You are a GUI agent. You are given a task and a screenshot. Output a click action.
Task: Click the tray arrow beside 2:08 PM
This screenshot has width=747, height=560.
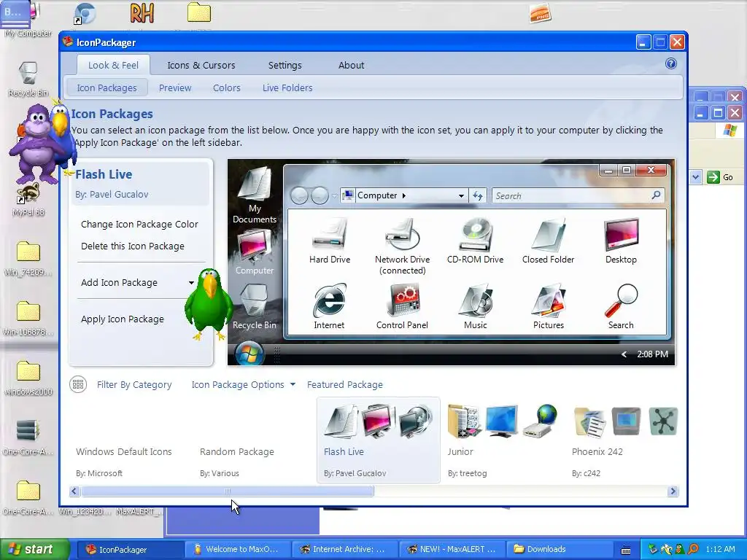click(x=624, y=354)
